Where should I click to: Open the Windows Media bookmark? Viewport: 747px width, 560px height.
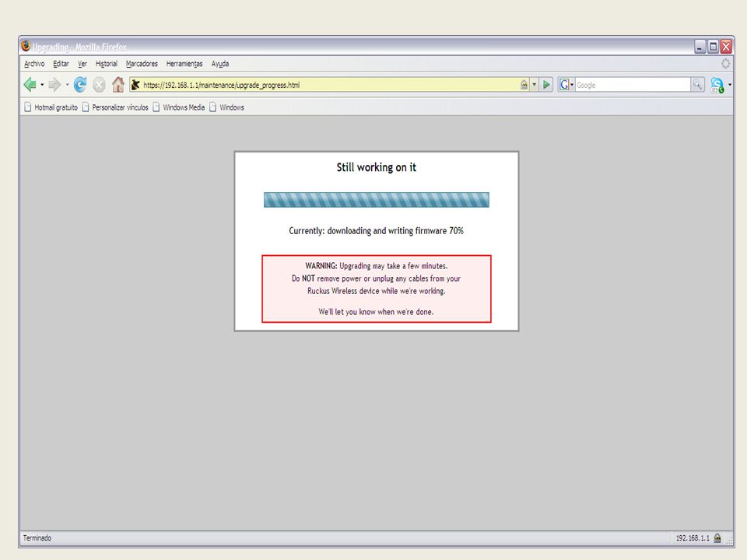(x=179, y=107)
